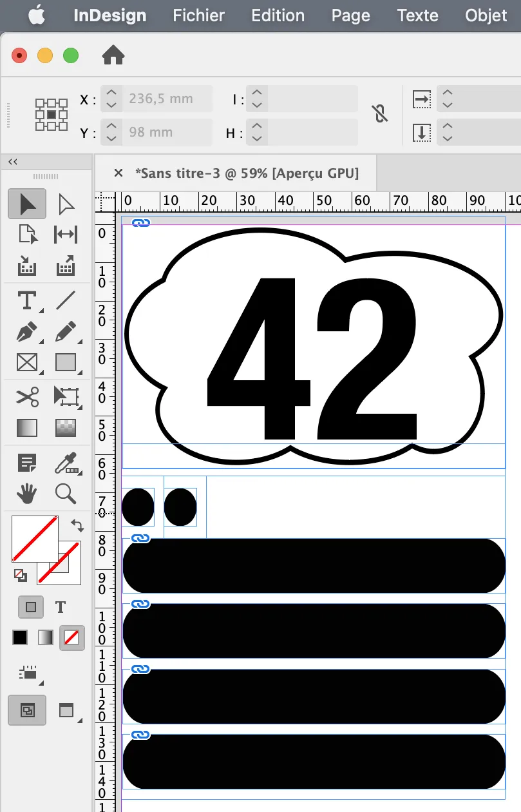The height and width of the screenshot is (812, 521).
Task: Select the Type tool
Action: pos(27,300)
